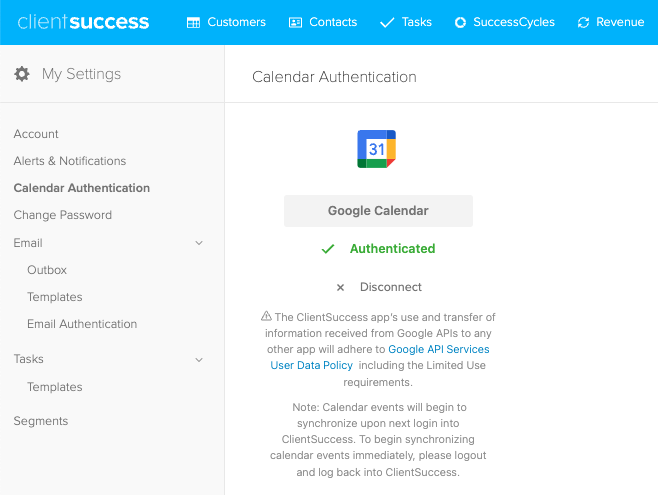Open the Account settings page
Viewport: 658px width, 495px height.
click(x=36, y=134)
